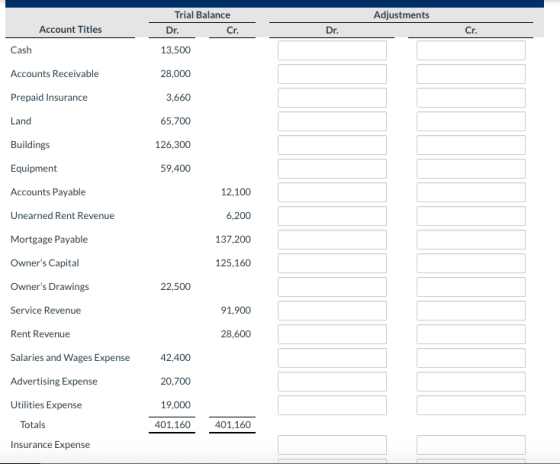The image size is (560, 464).
Task: Click Unearned Rent Revenue adjustments debit box
Action: 332,216
